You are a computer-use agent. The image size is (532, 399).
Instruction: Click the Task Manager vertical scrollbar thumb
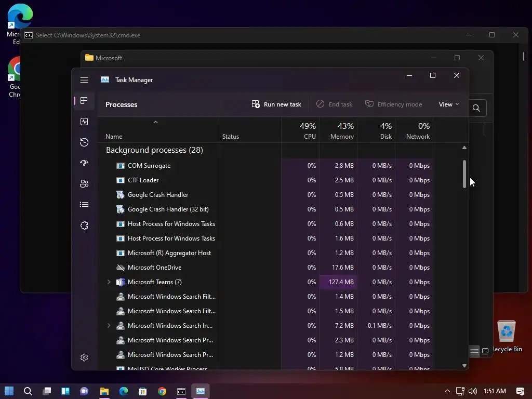(464, 174)
